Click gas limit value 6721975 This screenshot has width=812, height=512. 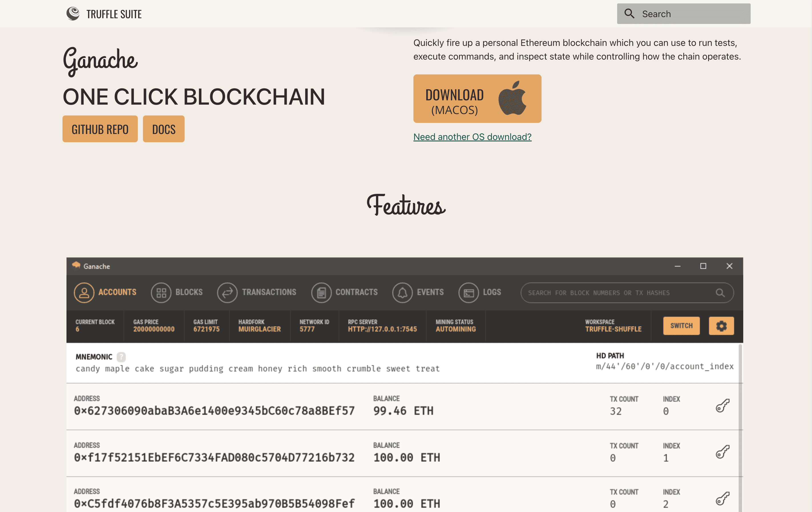click(x=206, y=329)
